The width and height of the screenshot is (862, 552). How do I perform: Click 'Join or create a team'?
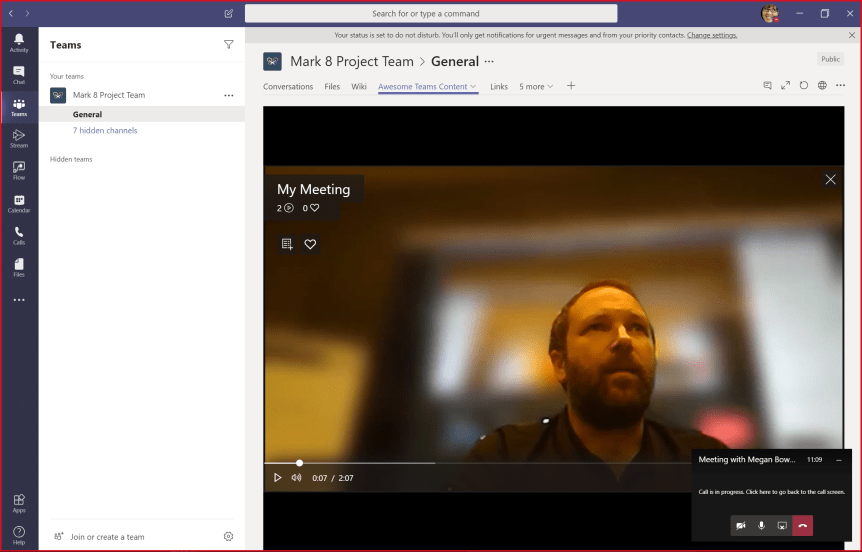click(107, 537)
